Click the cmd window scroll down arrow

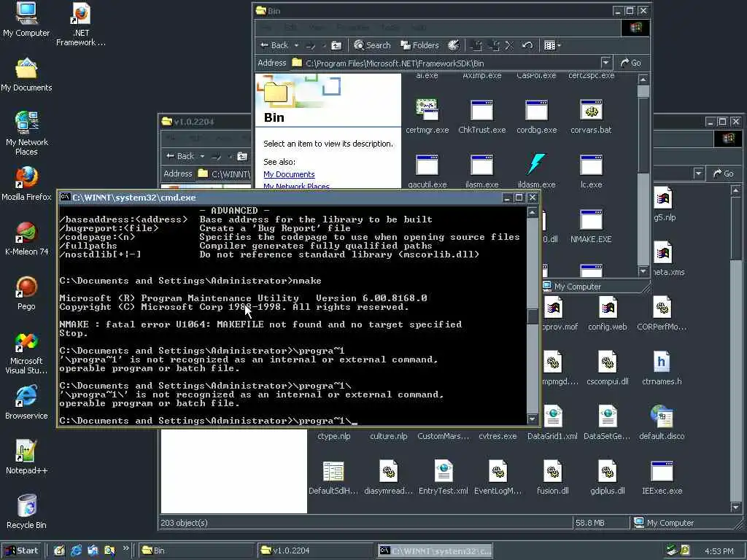point(533,419)
